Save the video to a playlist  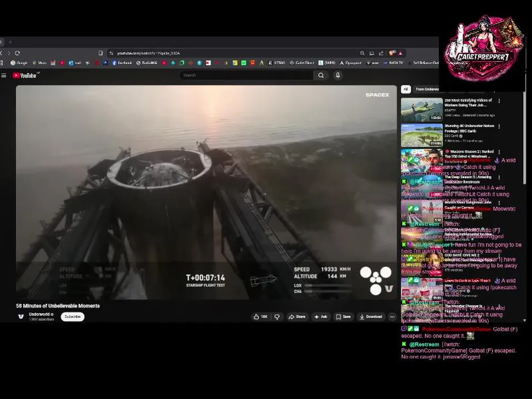click(x=344, y=316)
